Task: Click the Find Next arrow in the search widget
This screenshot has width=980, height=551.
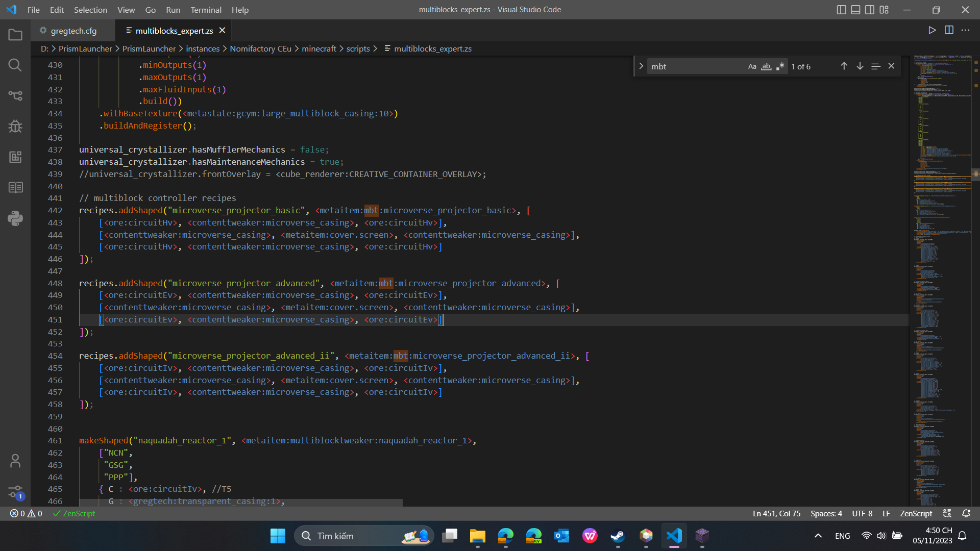Action: [x=860, y=66]
